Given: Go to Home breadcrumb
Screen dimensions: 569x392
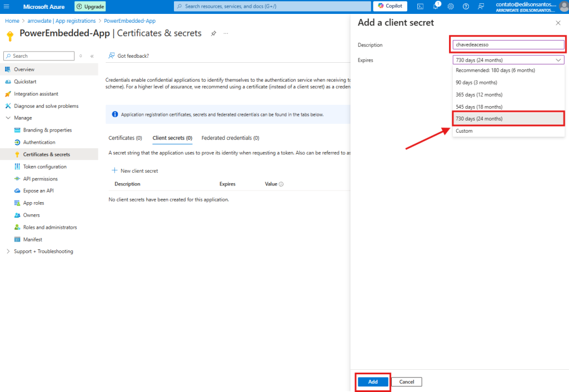Looking at the screenshot, I should pos(12,21).
